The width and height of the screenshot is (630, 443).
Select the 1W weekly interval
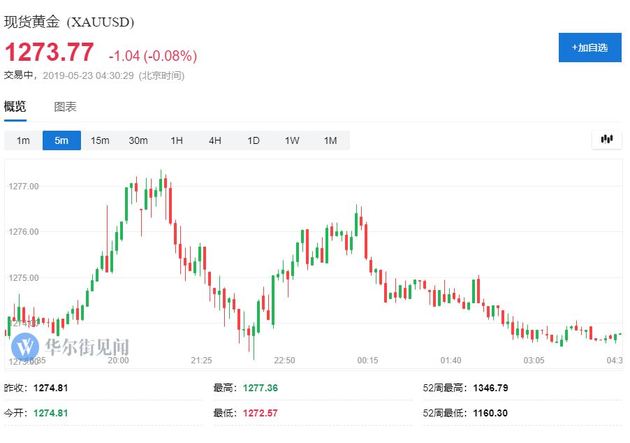click(x=292, y=141)
